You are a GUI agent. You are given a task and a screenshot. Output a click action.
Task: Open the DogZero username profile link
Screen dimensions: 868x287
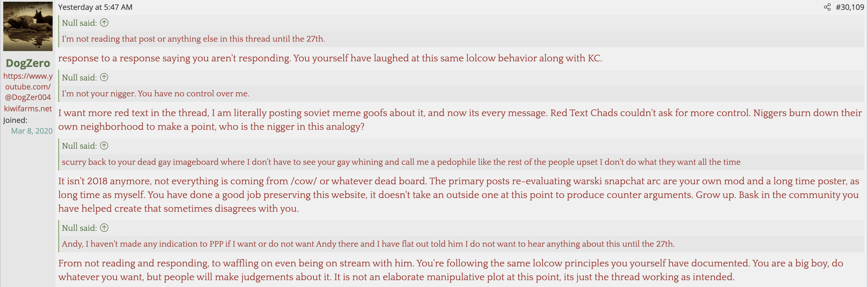click(x=28, y=63)
